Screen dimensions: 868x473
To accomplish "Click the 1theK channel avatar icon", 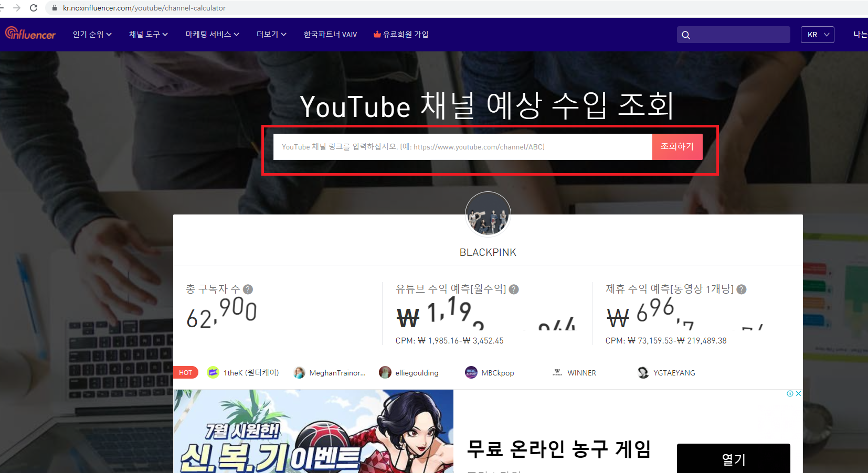I will pos(213,372).
